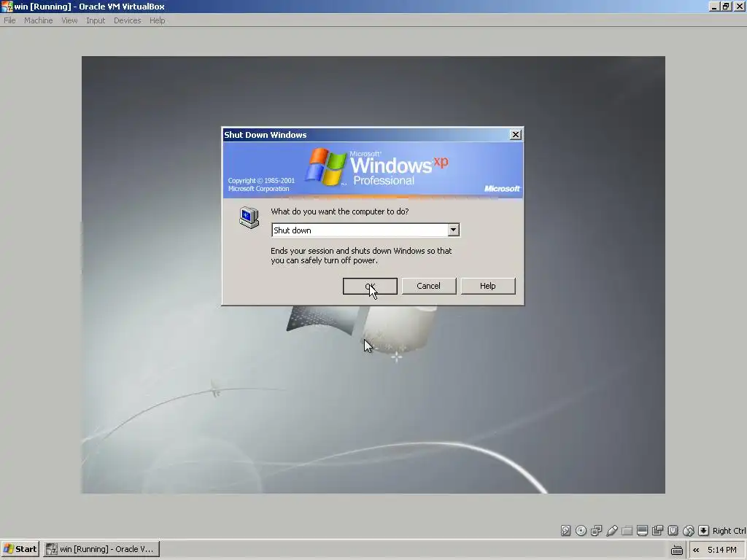Open the View menu

click(x=69, y=20)
